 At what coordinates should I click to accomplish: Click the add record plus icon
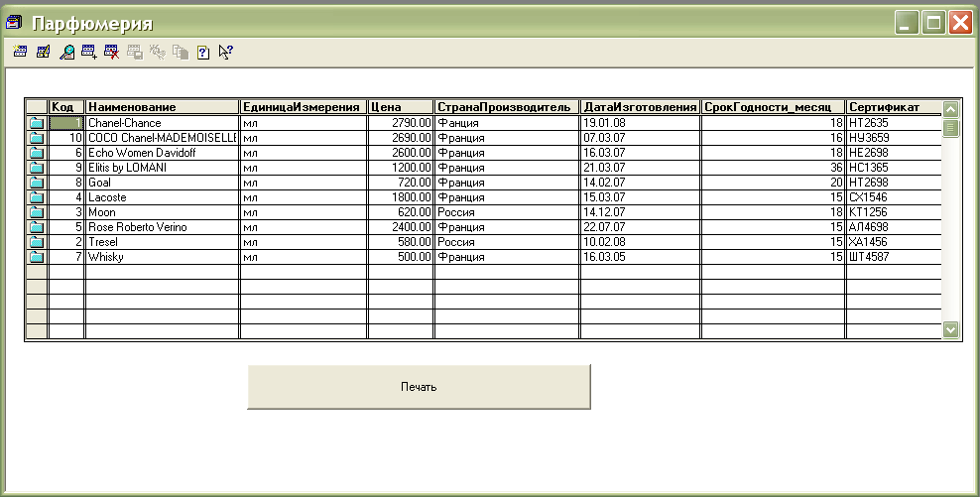88,52
